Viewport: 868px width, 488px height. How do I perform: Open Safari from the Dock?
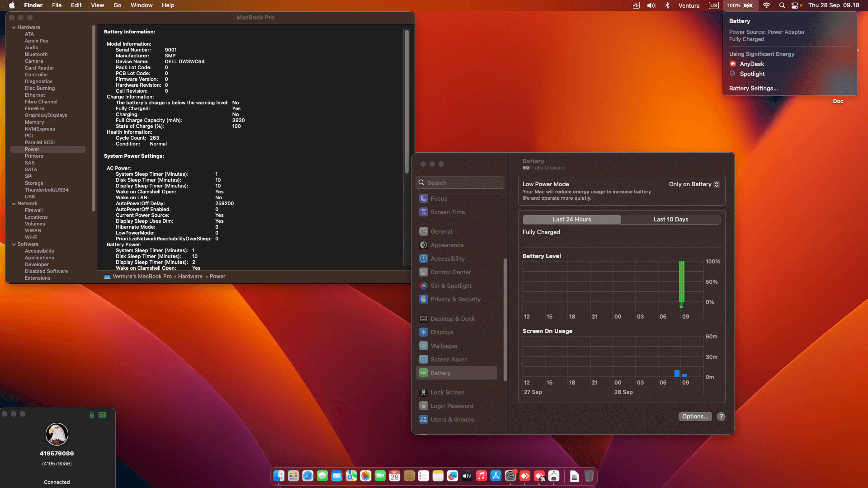click(x=308, y=476)
